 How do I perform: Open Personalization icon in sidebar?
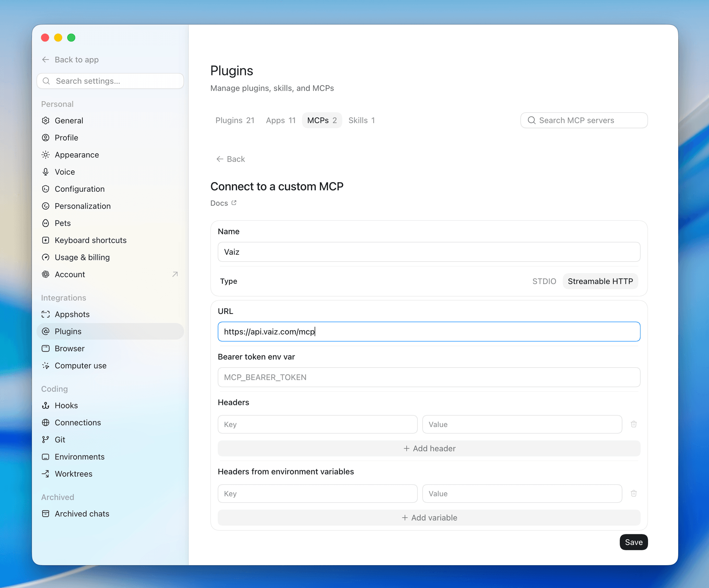(45, 206)
